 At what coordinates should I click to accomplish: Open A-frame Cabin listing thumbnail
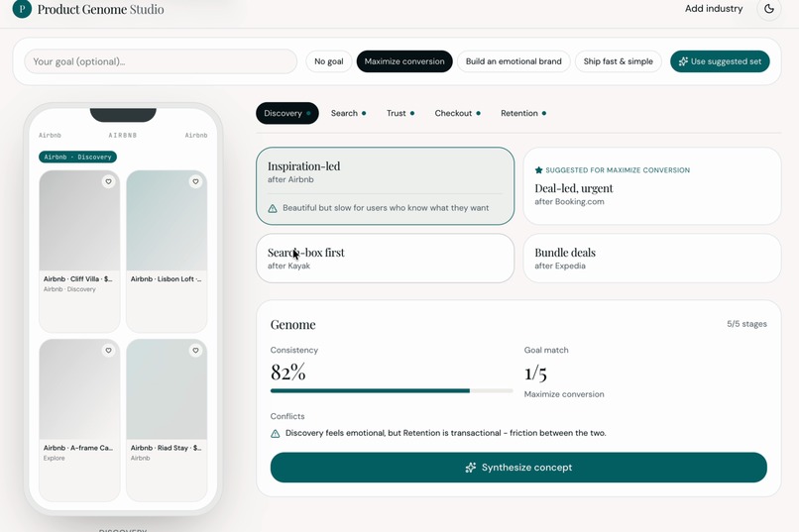point(79,389)
